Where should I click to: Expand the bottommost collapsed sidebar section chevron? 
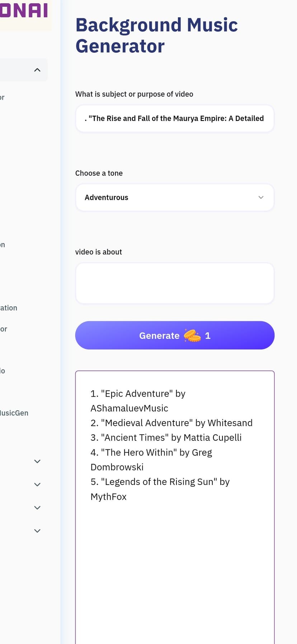[x=37, y=531]
